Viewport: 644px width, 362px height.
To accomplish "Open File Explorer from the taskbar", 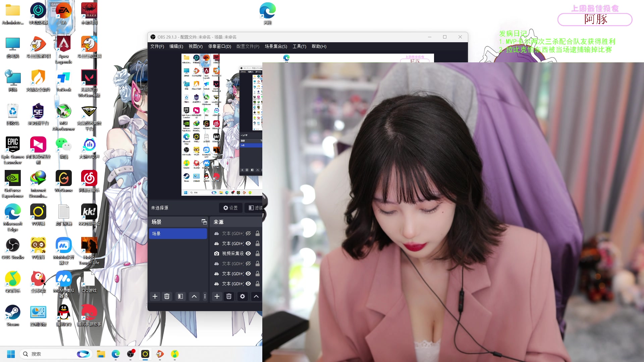I will tap(101, 354).
